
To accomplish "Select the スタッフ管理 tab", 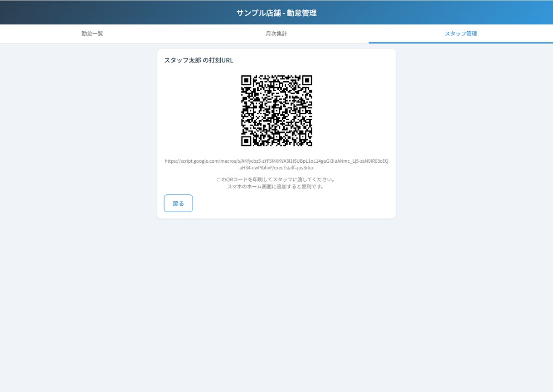I will (x=461, y=34).
